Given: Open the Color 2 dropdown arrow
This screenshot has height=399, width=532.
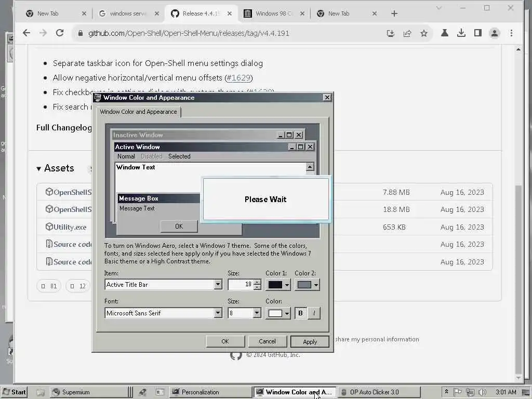Looking at the screenshot, I should [316, 285].
